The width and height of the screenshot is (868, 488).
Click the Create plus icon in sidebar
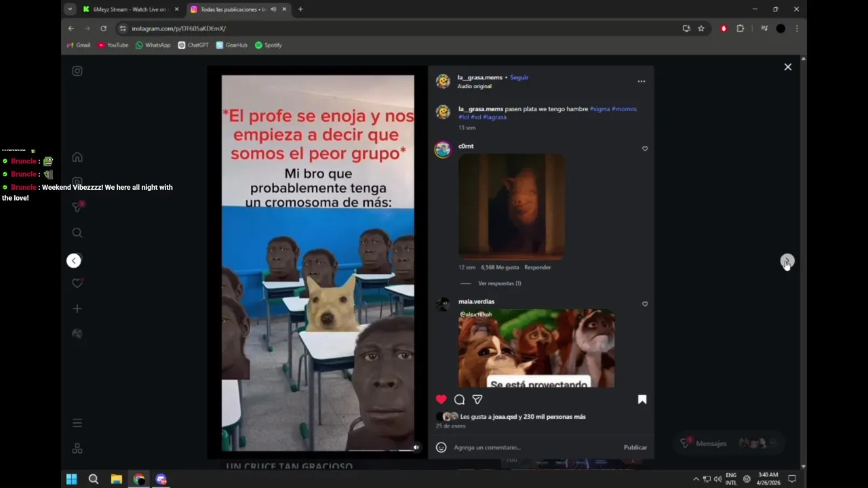tap(77, 308)
